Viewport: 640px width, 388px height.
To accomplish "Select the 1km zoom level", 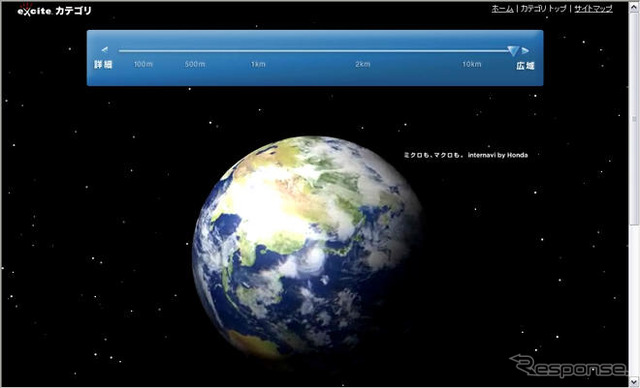I will [x=258, y=64].
